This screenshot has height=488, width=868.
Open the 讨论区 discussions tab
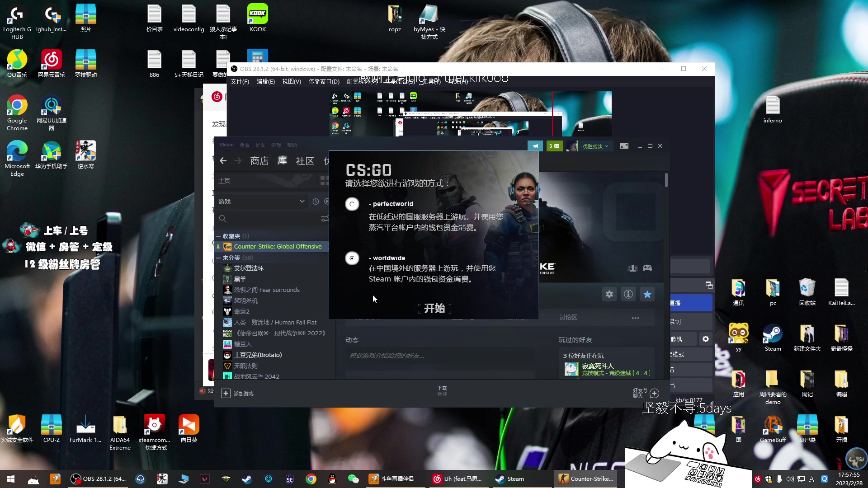point(568,318)
